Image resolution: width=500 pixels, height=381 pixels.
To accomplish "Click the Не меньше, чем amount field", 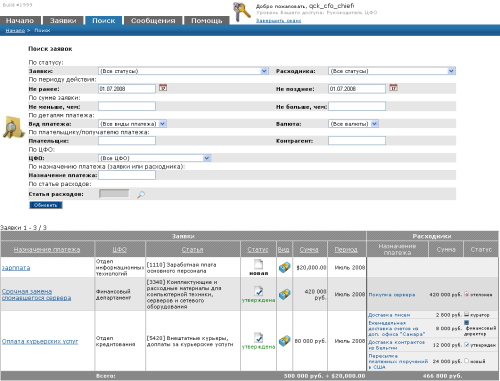I will pos(127,106).
